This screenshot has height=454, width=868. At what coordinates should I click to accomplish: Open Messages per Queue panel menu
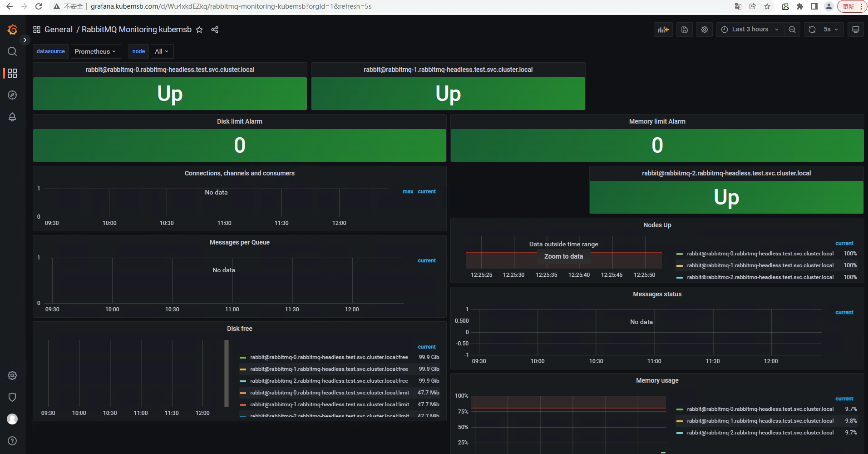(x=240, y=242)
